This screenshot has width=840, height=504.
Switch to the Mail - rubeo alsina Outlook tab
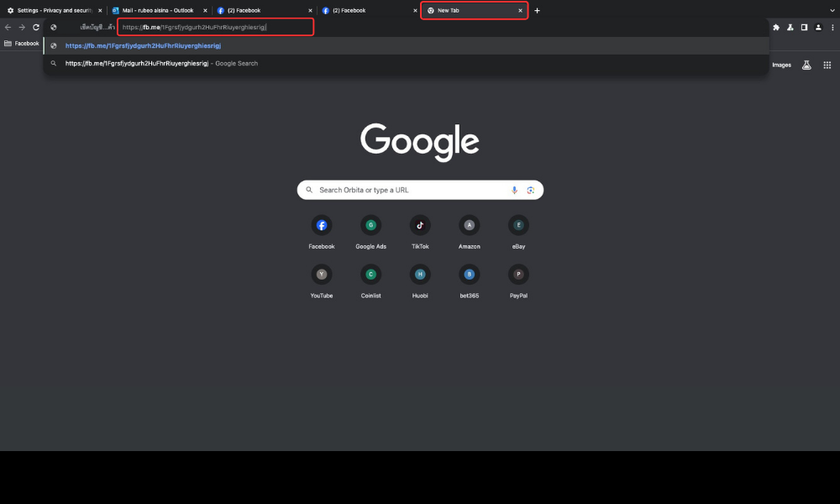159,10
